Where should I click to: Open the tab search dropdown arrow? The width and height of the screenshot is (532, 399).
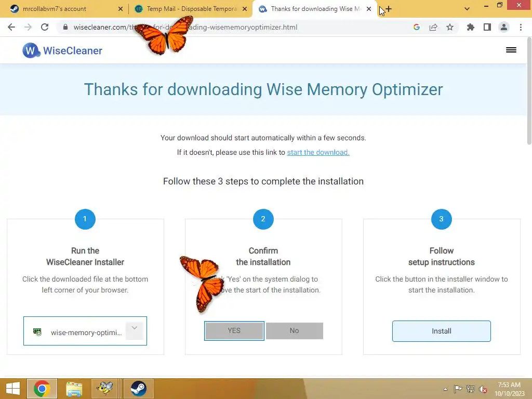pos(467,9)
